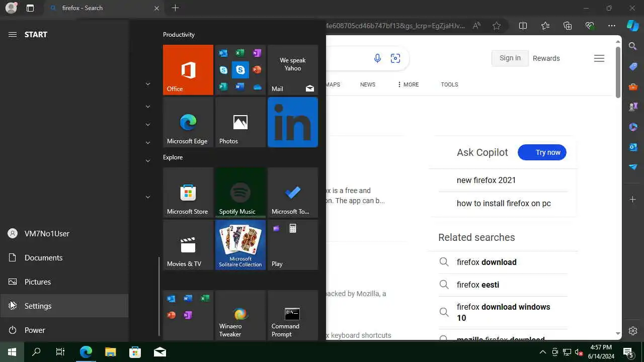644x362 pixels.
Task: Open Edge Favorites panel
Action: (x=545, y=26)
